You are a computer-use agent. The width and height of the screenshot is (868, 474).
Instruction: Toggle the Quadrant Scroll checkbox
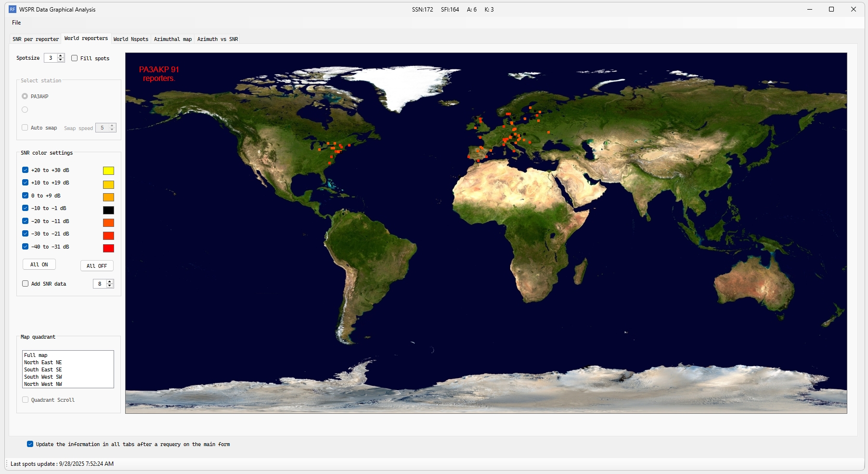pos(25,400)
